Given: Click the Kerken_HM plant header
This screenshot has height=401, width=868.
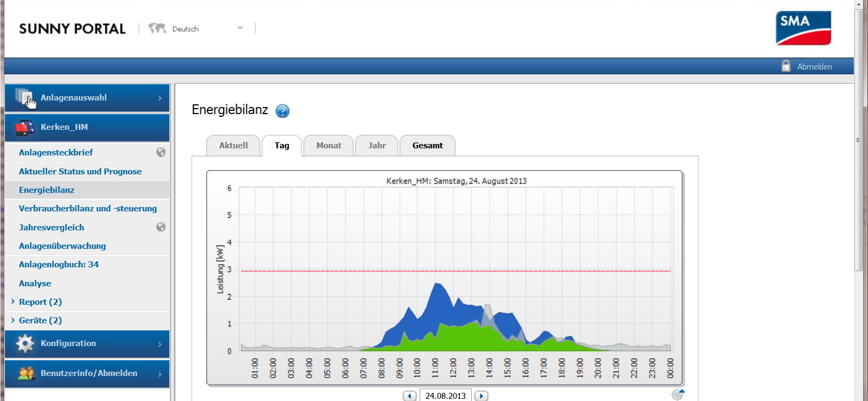Looking at the screenshot, I should (87, 127).
